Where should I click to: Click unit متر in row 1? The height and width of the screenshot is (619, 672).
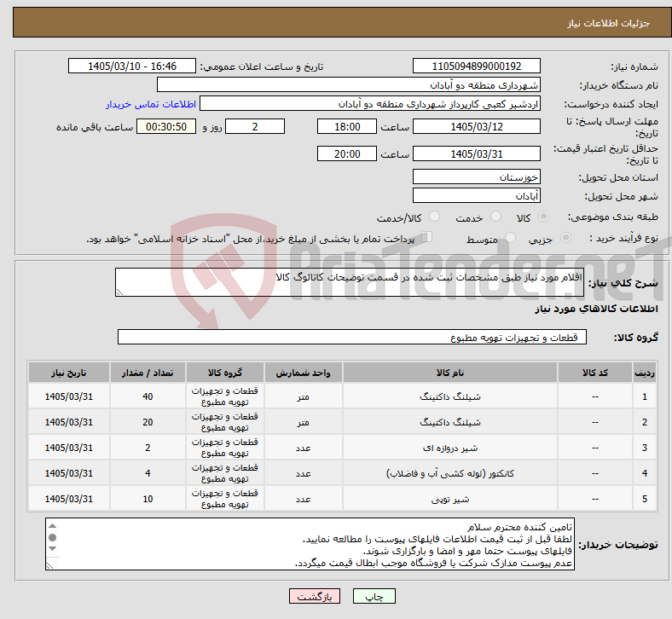coord(303,396)
